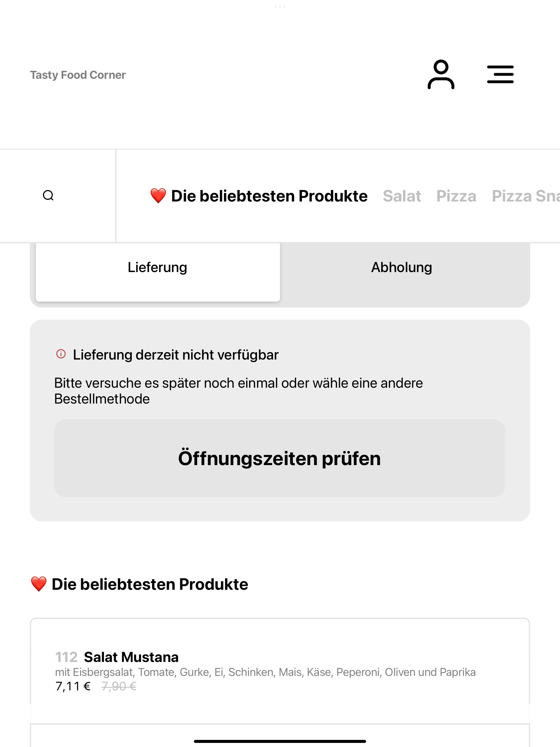This screenshot has height=747, width=560.
Task: Click the heart emoji in the category bar
Action: 158,196
